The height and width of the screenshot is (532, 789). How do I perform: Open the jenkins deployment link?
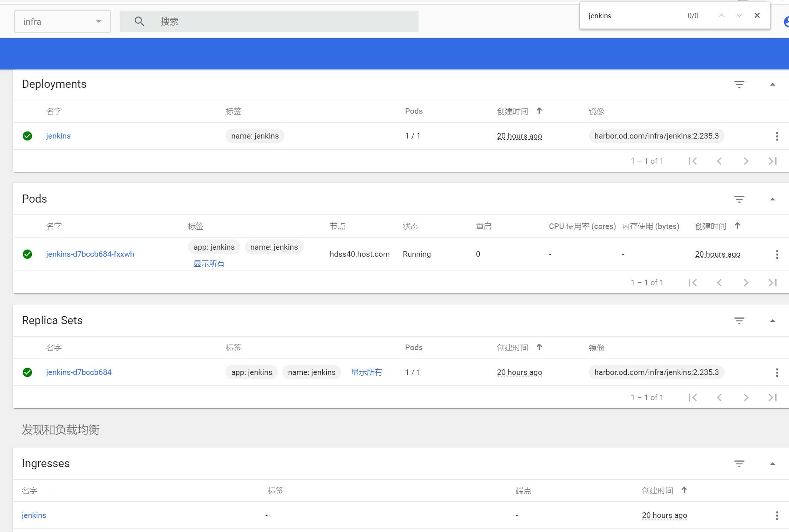coord(58,136)
